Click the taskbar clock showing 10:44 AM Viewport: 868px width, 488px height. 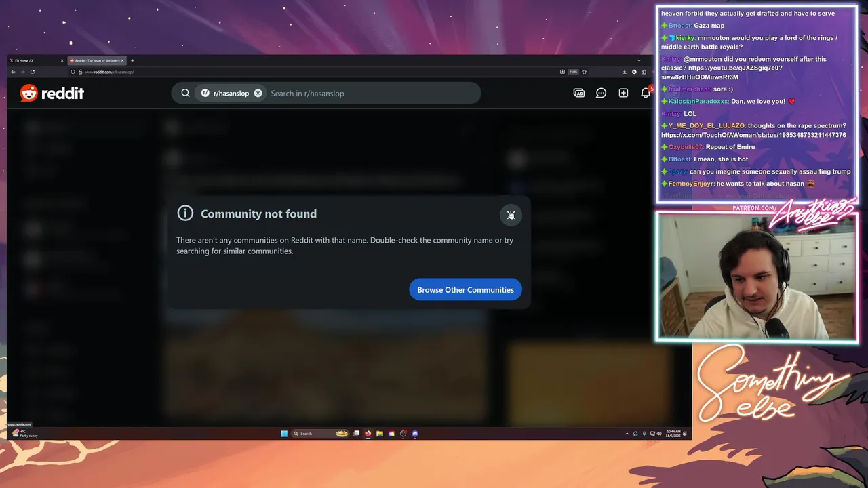(x=673, y=434)
